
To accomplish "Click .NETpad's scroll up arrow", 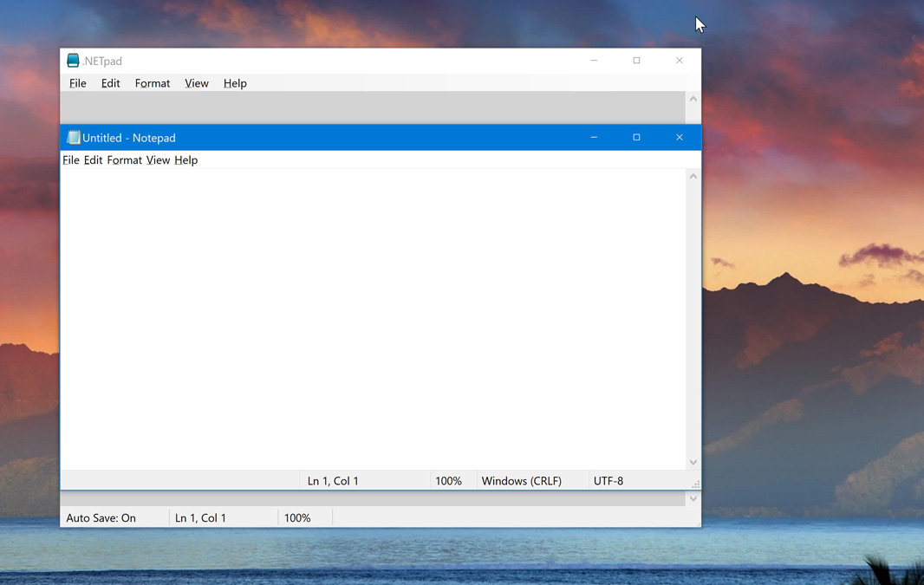I will [693, 100].
